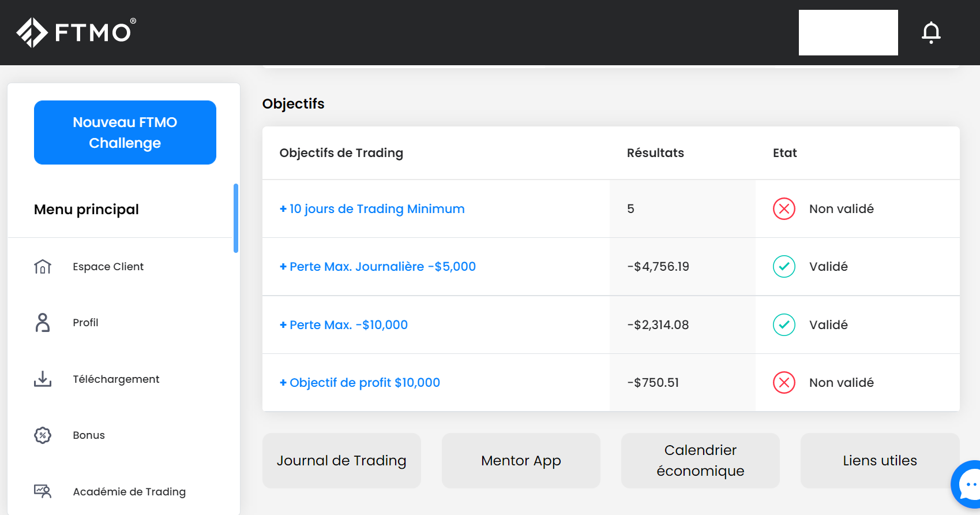The image size is (980, 515).
Task: Open Liens utiles
Action: click(x=880, y=461)
